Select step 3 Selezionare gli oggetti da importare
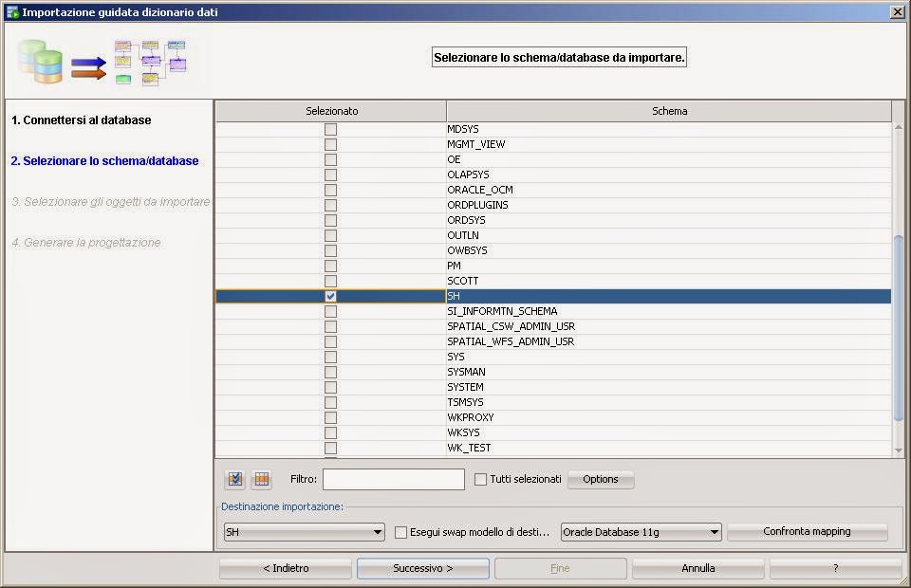 110,201
